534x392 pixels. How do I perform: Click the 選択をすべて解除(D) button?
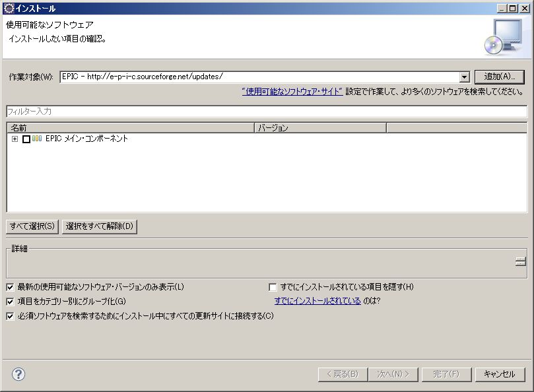click(x=100, y=226)
